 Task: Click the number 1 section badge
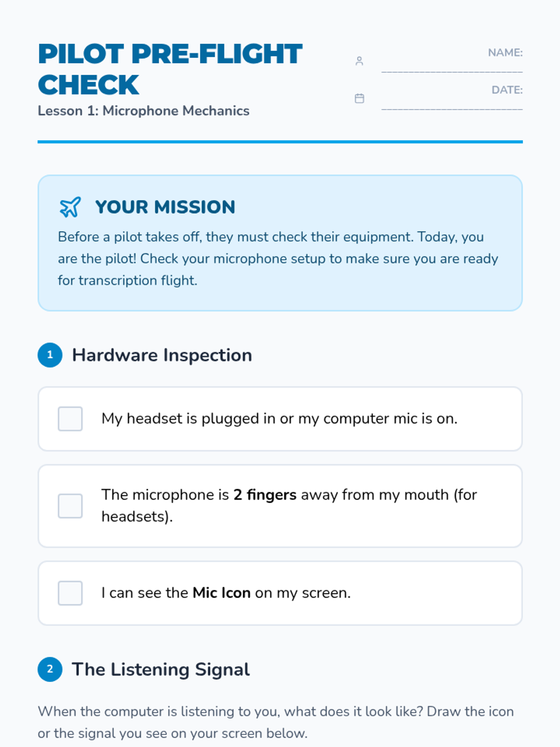[50, 355]
